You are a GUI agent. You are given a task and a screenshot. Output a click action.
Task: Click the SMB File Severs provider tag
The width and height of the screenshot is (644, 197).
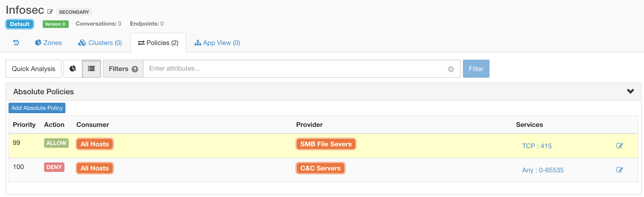pos(326,144)
